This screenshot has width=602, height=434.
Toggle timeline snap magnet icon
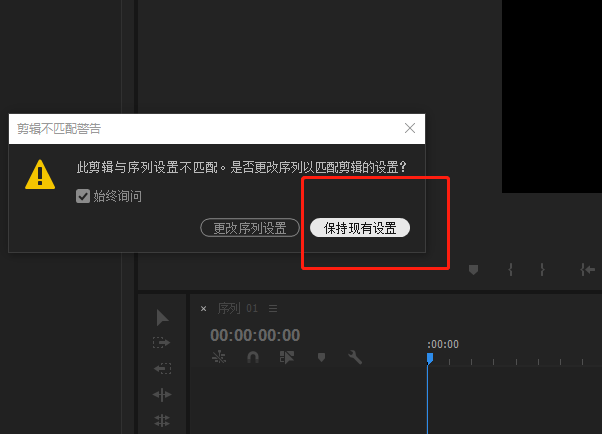253,357
